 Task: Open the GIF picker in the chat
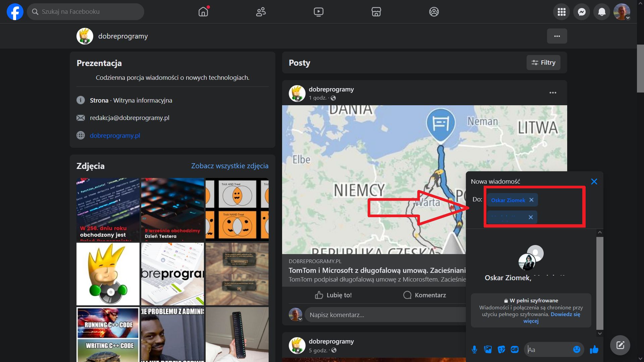515,349
